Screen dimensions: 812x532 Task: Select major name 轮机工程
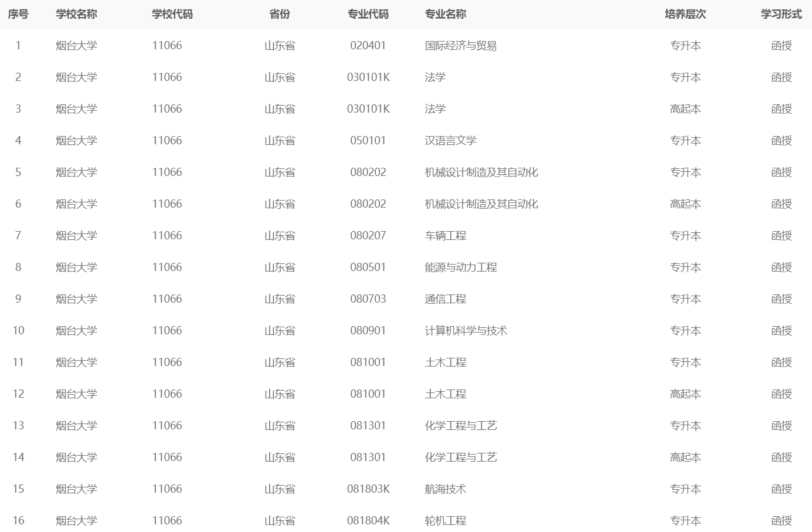446,521
